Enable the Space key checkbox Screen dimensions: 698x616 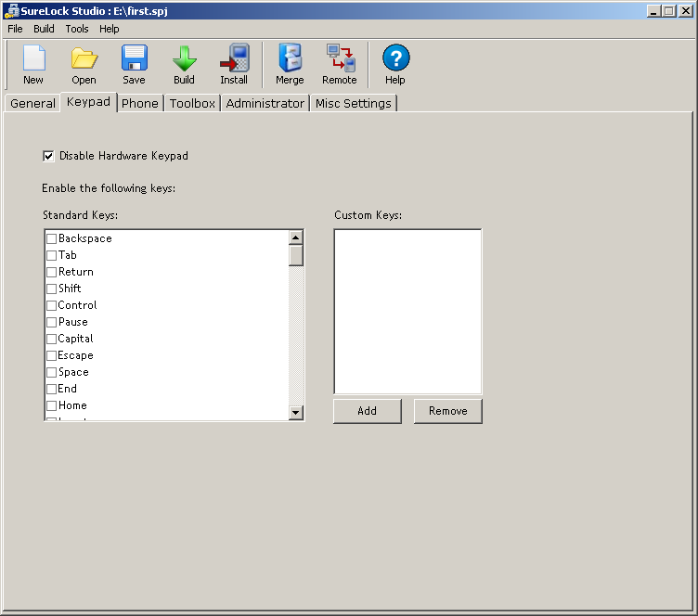(x=52, y=372)
